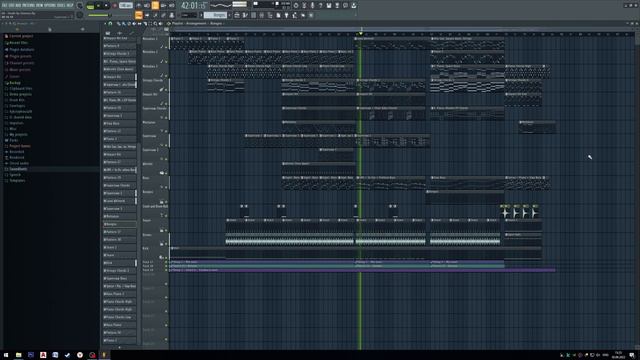Select the Slice tool in playlist toolbar
Image resolution: width=640 pixels, height=360 pixels.
(x=145, y=24)
